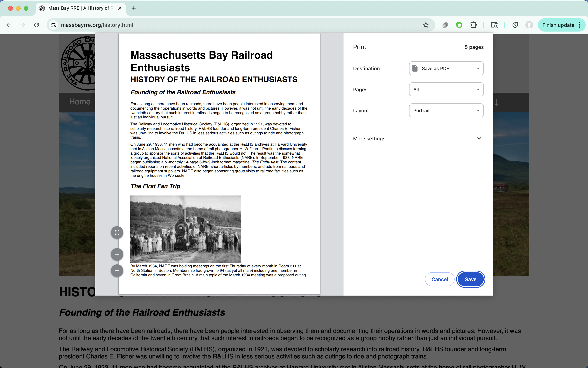This screenshot has width=588, height=368.
Task: Click the gray stacked-pages extension icon
Action: pos(445,25)
